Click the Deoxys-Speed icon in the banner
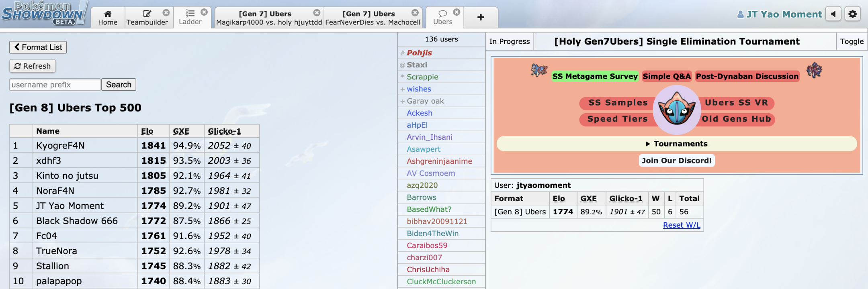 pyautogui.click(x=677, y=110)
